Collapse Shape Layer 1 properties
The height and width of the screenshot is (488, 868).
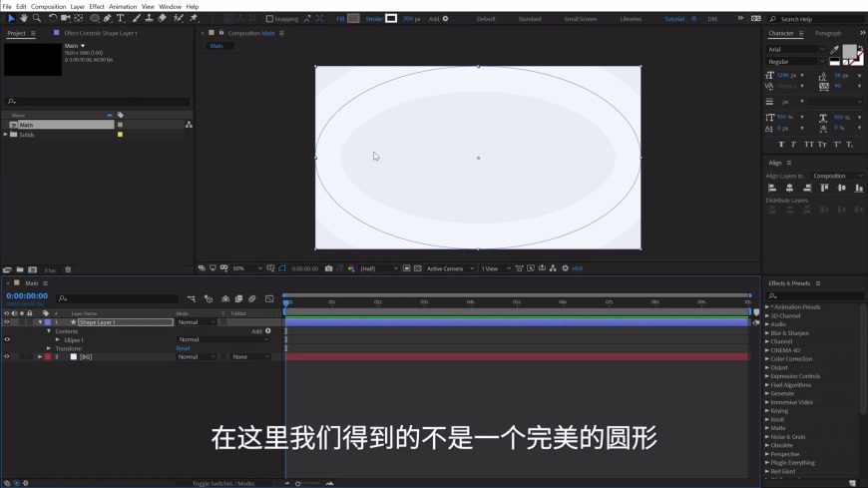click(40, 321)
